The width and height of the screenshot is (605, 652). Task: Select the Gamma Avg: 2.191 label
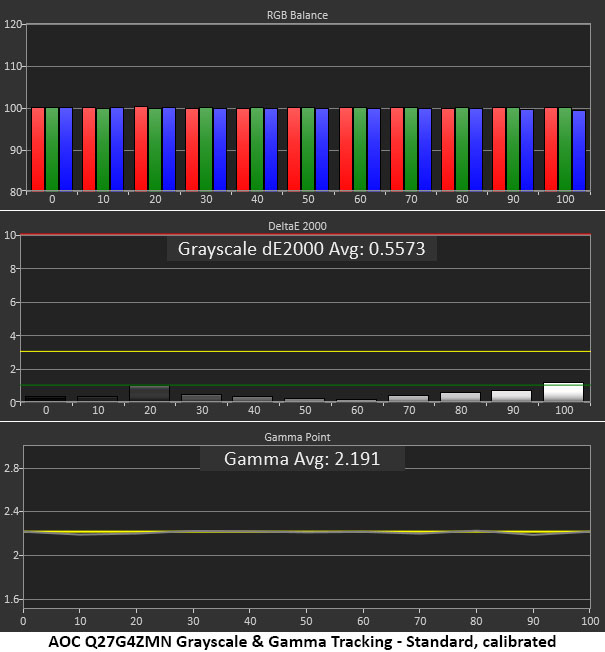pos(302,459)
